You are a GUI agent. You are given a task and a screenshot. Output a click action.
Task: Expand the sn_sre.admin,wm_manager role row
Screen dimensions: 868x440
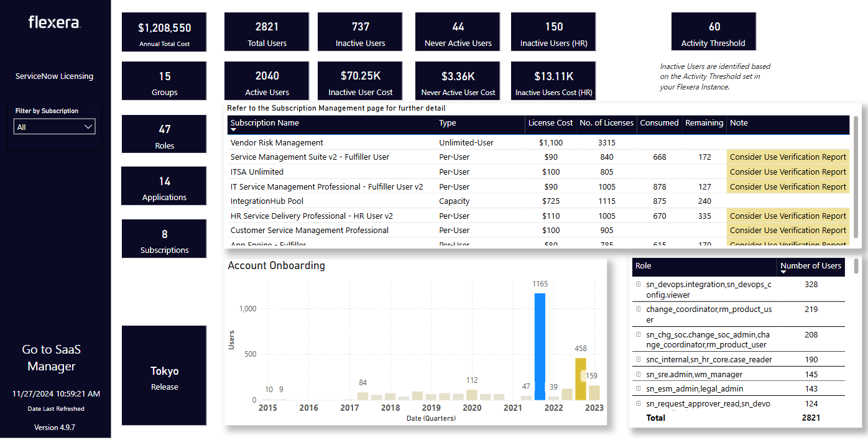point(638,374)
